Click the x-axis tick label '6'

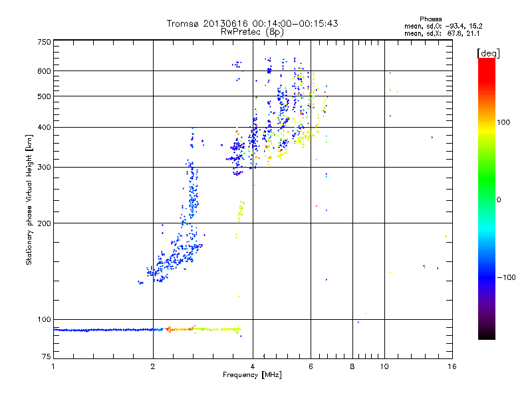click(x=311, y=366)
